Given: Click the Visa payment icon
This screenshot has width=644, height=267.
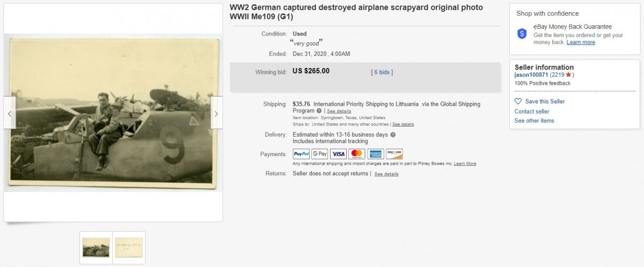Looking at the screenshot, I should 338,154.
